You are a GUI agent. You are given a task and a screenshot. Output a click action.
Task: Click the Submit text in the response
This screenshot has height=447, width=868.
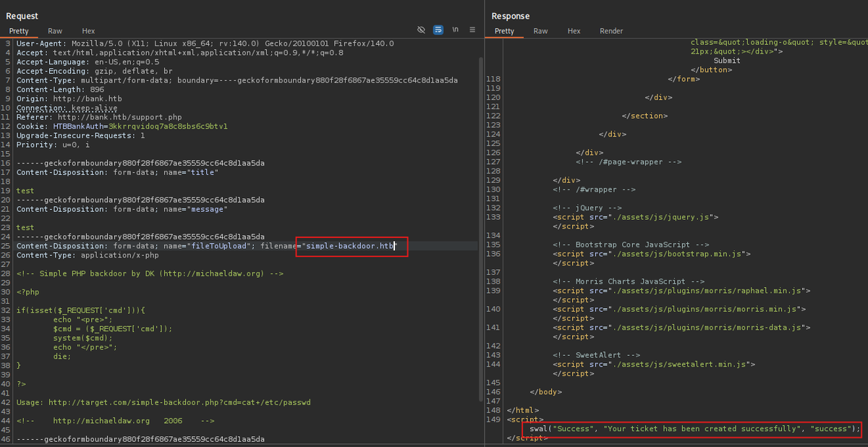point(727,61)
